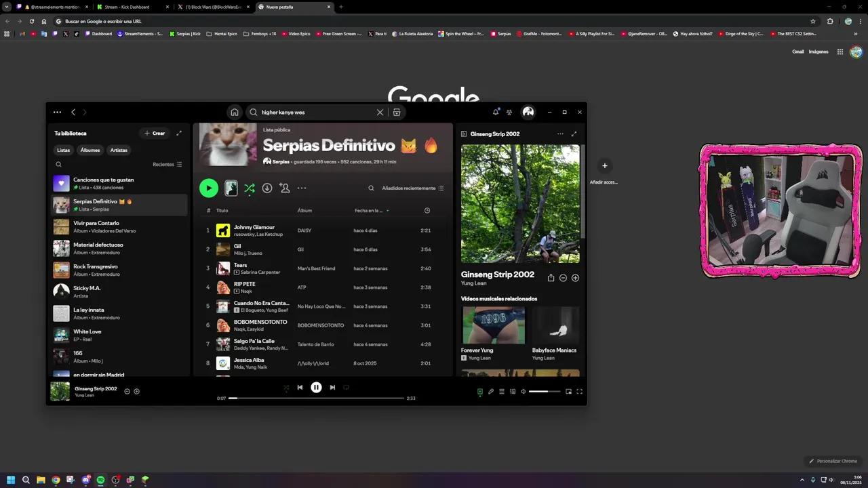Filter library by Álbumes
Screen dimensions: 868x488
click(x=90, y=150)
